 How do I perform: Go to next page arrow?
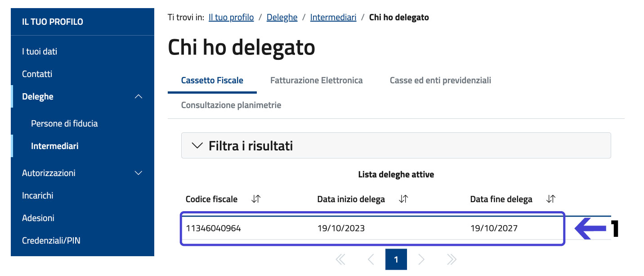click(421, 259)
